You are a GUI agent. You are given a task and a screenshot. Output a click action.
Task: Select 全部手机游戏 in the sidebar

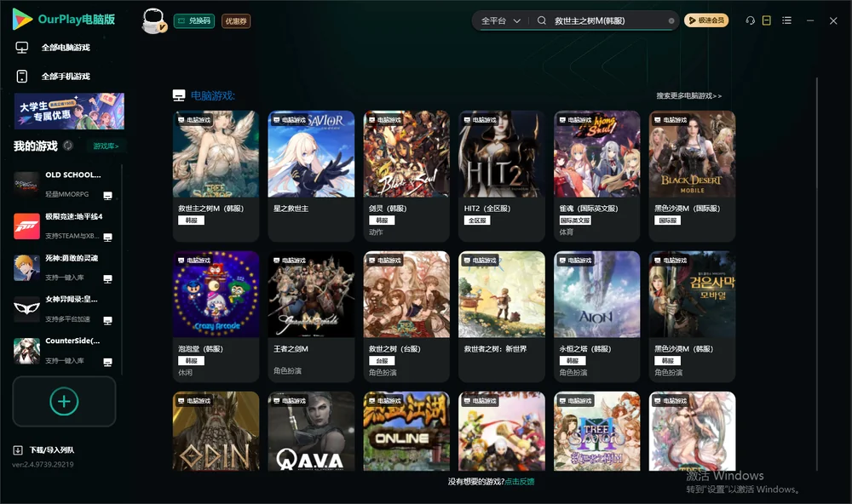click(x=53, y=77)
